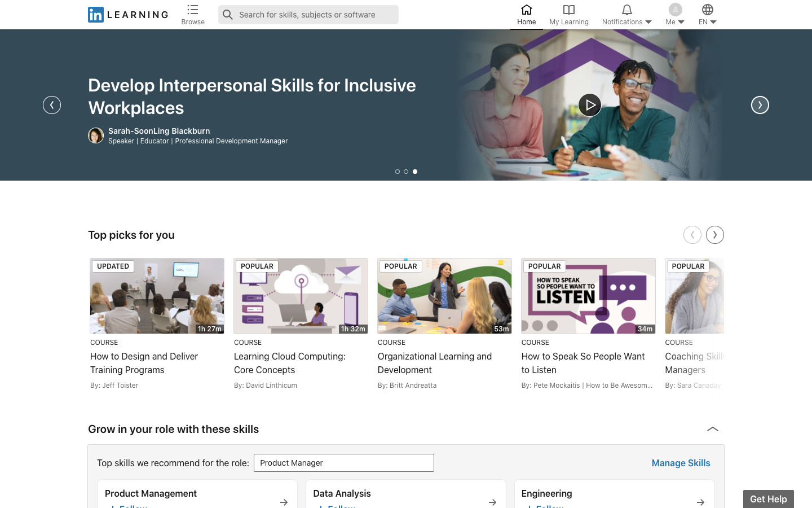Open the EN language selector

point(707,15)
